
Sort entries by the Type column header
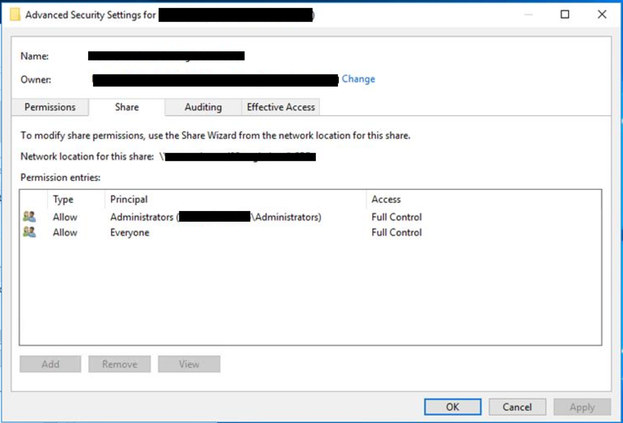(63, 200)
